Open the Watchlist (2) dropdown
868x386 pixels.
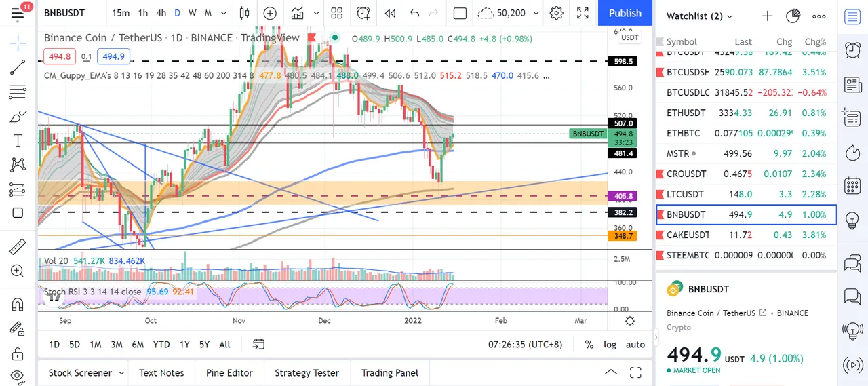pos(699,16)
